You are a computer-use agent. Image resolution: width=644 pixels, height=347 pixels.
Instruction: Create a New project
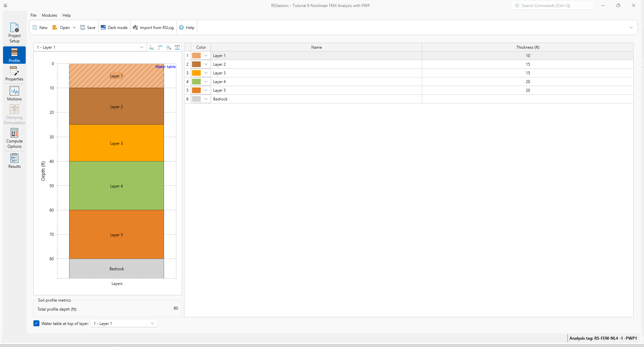pyautogui.click(x=40, y=28)
